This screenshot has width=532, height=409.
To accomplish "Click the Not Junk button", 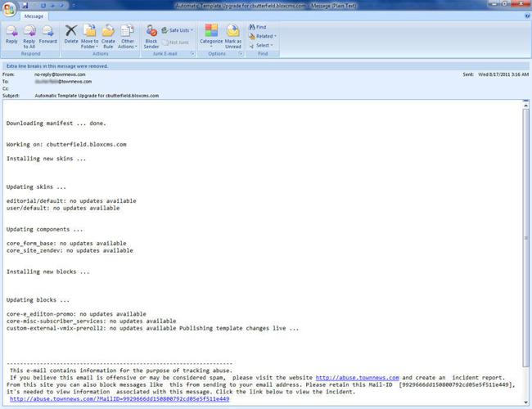I will (x=175, y=43).
